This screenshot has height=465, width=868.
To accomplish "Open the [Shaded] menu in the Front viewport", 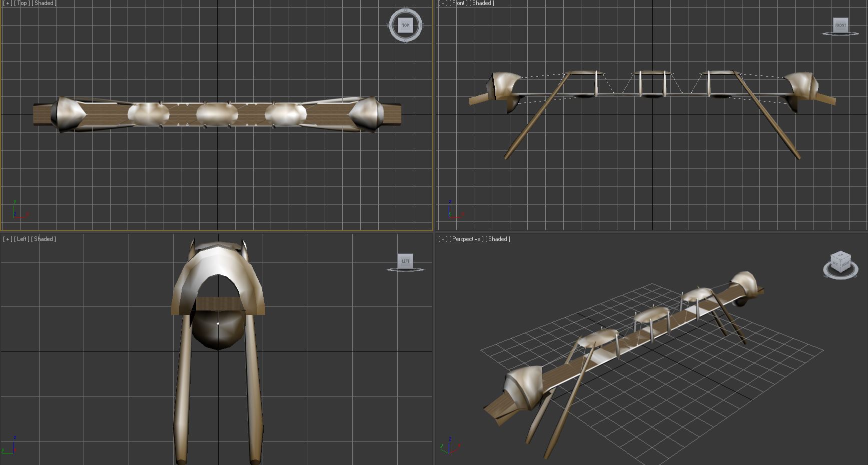I will [482, 3].
